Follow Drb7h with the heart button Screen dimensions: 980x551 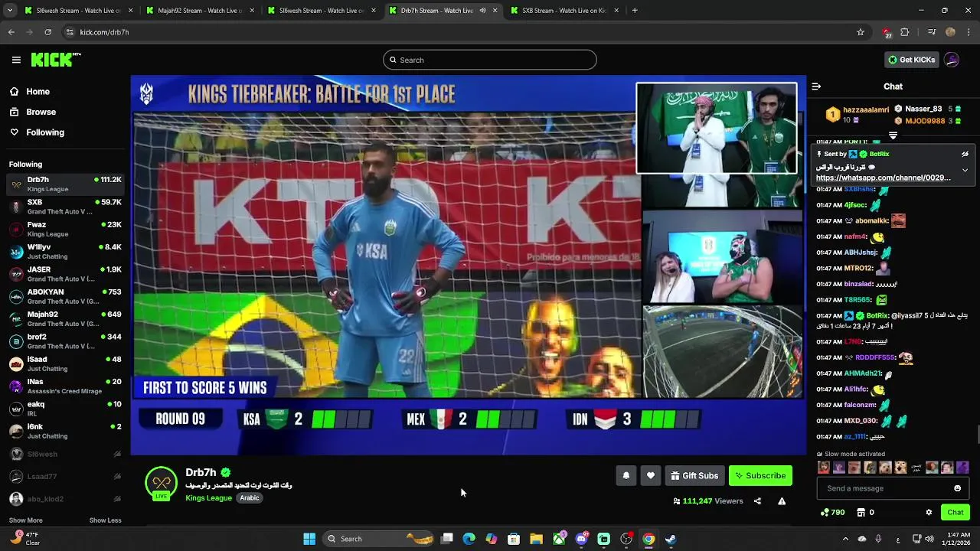[x=651, y=476]
